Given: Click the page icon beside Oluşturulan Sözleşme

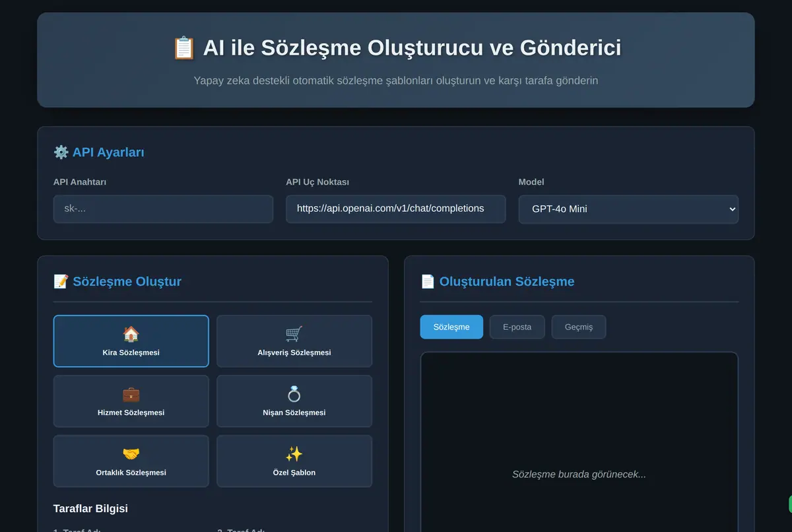Looking at the screenshot, I should tap(428, 282).
